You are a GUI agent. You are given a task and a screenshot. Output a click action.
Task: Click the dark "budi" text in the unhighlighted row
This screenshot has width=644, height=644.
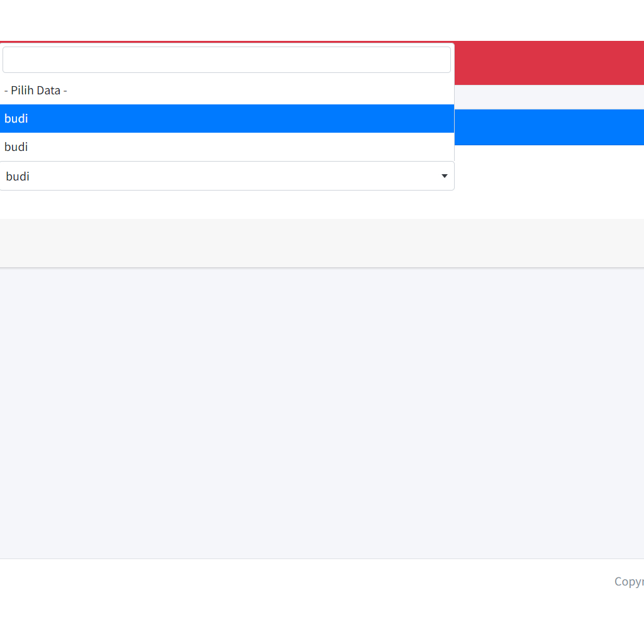coord(16,147)
